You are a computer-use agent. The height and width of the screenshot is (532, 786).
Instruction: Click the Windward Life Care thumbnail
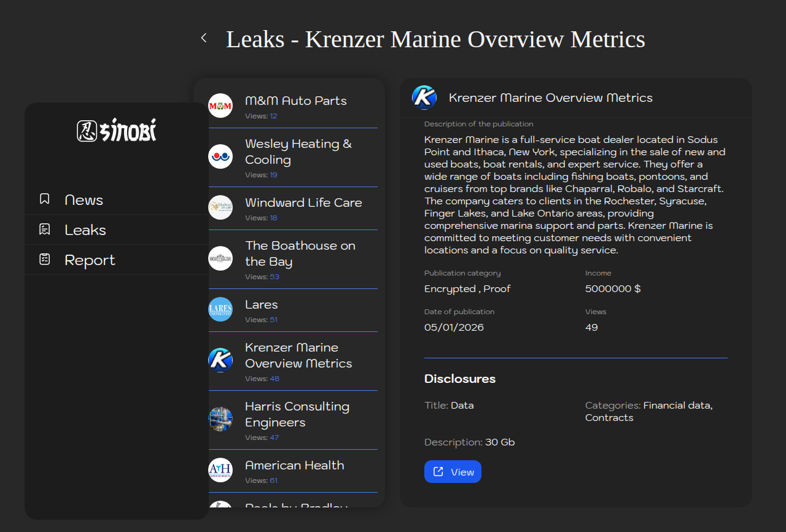[x=220, y=207]
